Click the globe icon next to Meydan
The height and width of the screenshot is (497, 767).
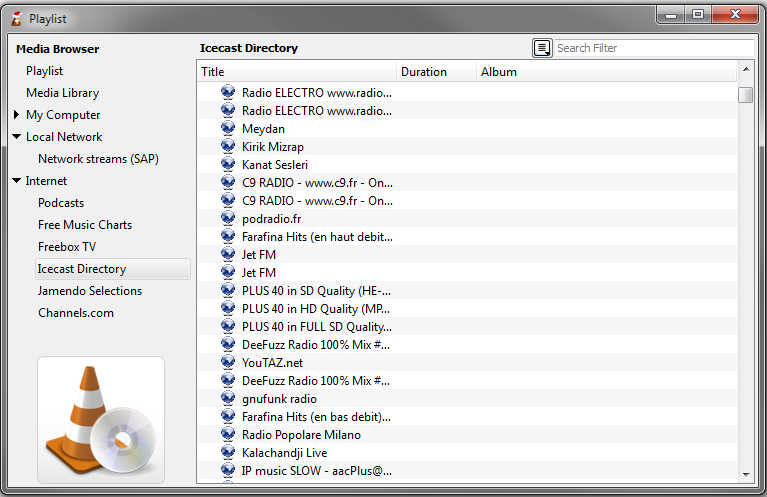point(228,129)
